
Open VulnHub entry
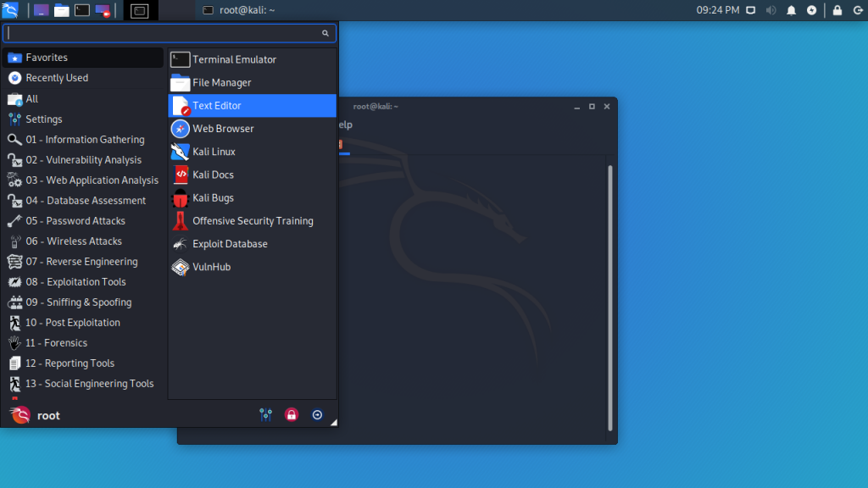click(x=252, y=267)
